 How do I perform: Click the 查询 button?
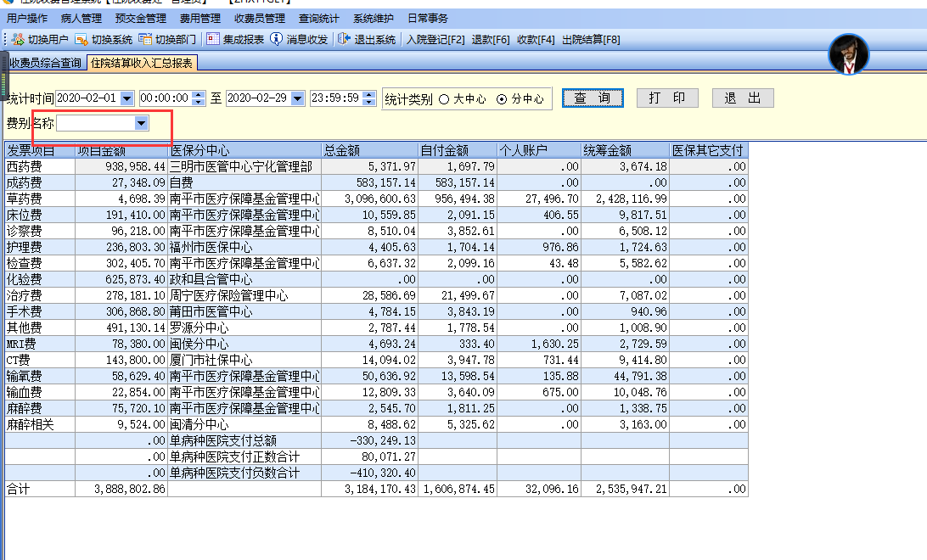pyautogui.click(x=593, y=98)
